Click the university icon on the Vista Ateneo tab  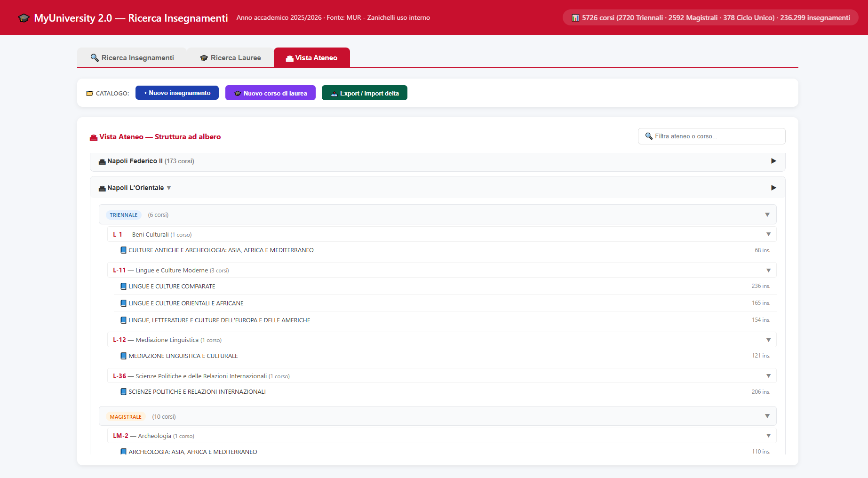(x=289, y=58)
